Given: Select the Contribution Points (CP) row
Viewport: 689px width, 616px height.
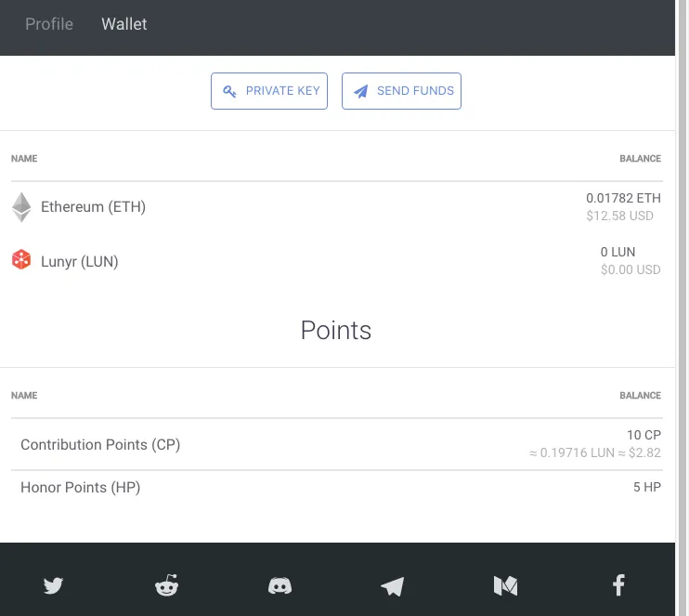Looking at the screenshot, I should point(336,444).
